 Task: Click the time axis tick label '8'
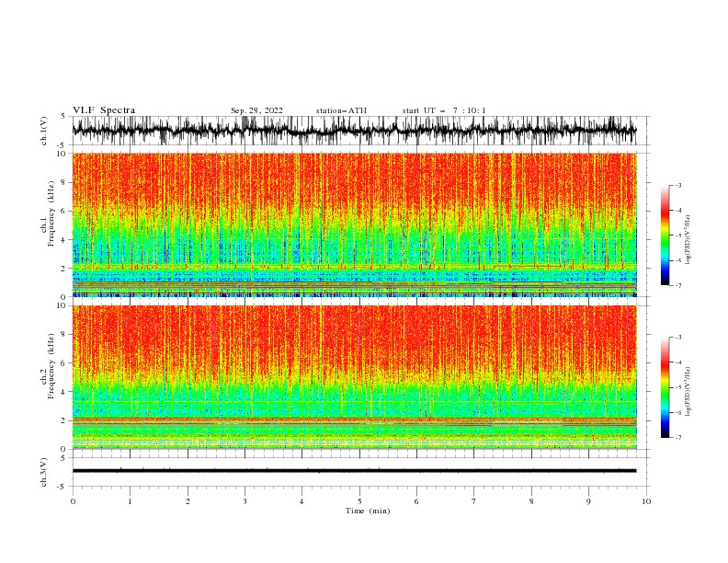[x=531, y=501]
